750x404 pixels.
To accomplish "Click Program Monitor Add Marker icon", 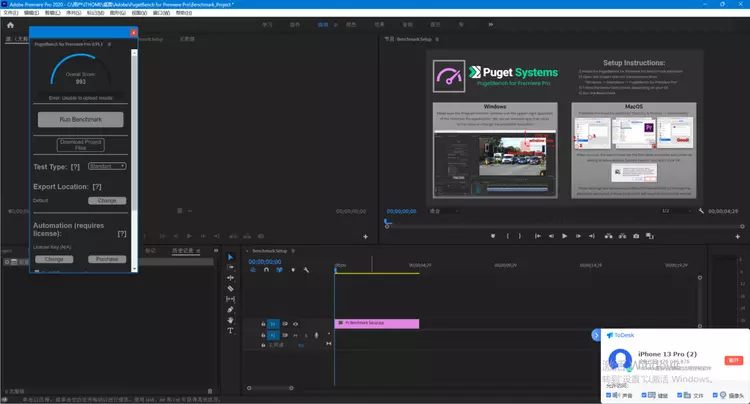I will pos(493,236).
